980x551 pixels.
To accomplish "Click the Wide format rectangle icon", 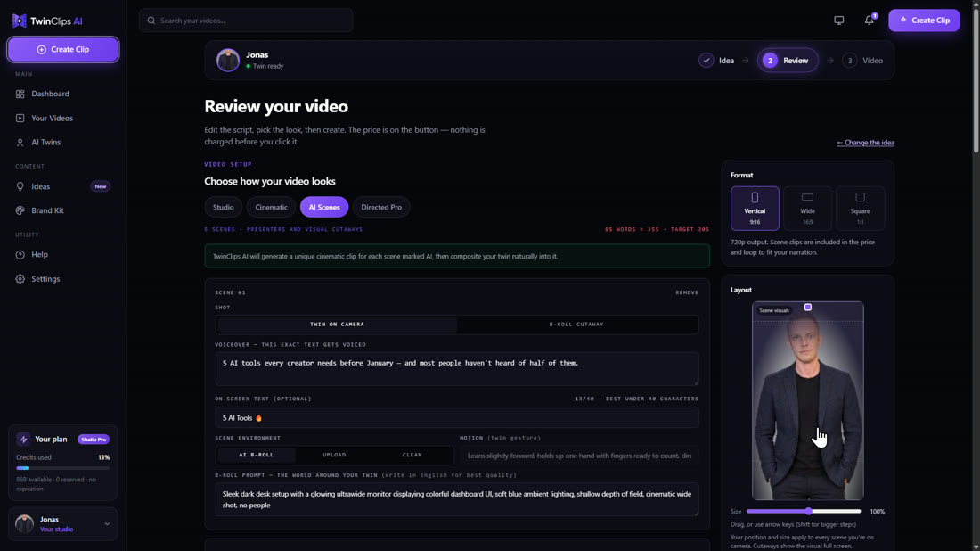I will (x=807, y=198).
